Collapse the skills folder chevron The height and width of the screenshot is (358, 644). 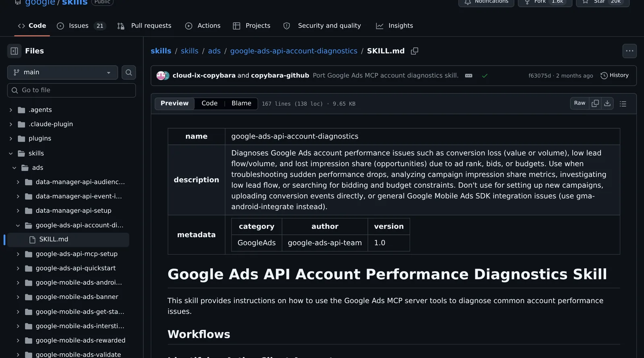click(x=11, y=153)
